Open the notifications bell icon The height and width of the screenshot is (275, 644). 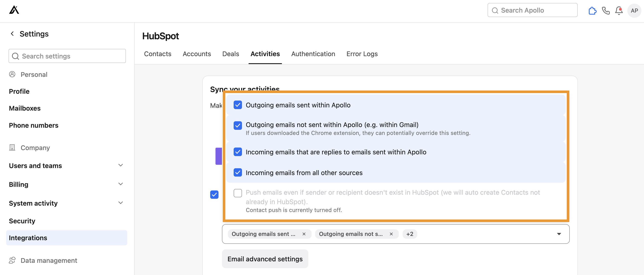tap(619, 10)
